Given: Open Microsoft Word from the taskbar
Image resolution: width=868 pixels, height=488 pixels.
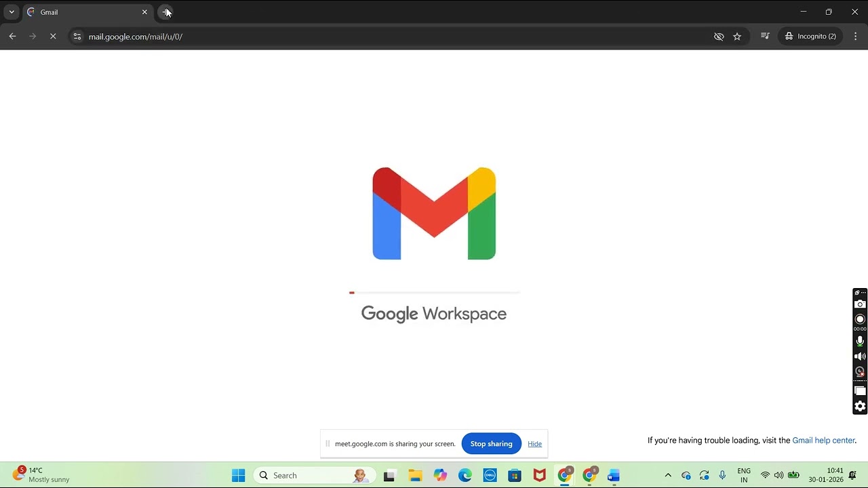Looking at the screenshot, I should pos(614,476).
